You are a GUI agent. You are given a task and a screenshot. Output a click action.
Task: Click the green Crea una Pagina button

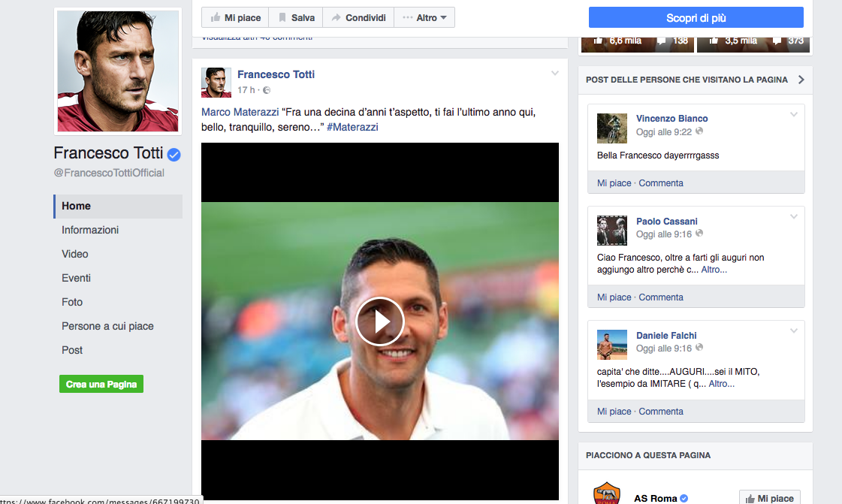pyautogui.click(x=101, y=384)
